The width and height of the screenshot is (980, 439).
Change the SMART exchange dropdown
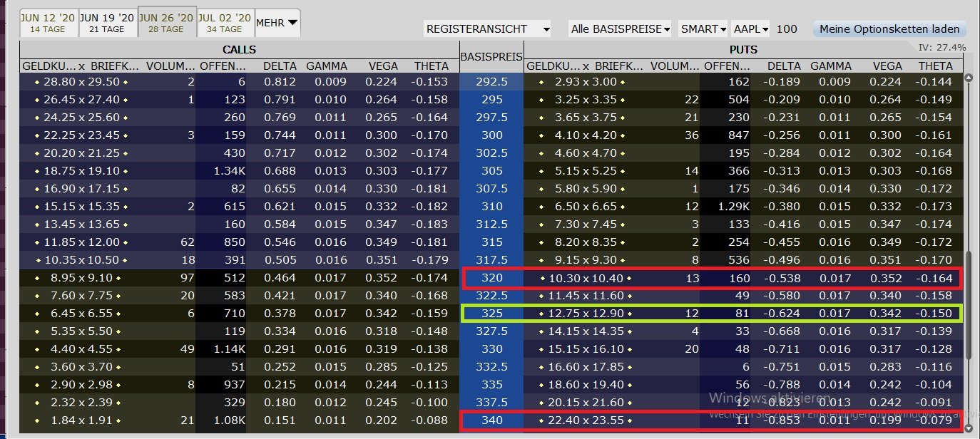pos(703,29)
